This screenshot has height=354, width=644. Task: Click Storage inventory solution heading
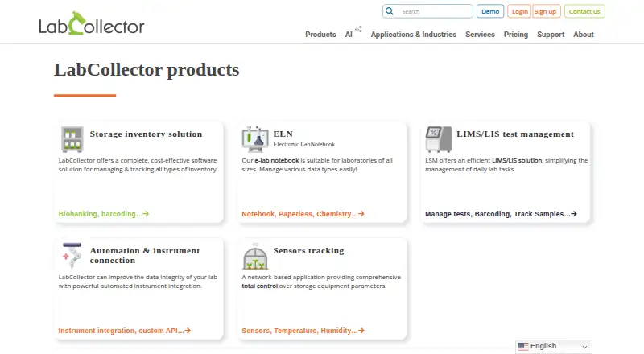146,134
